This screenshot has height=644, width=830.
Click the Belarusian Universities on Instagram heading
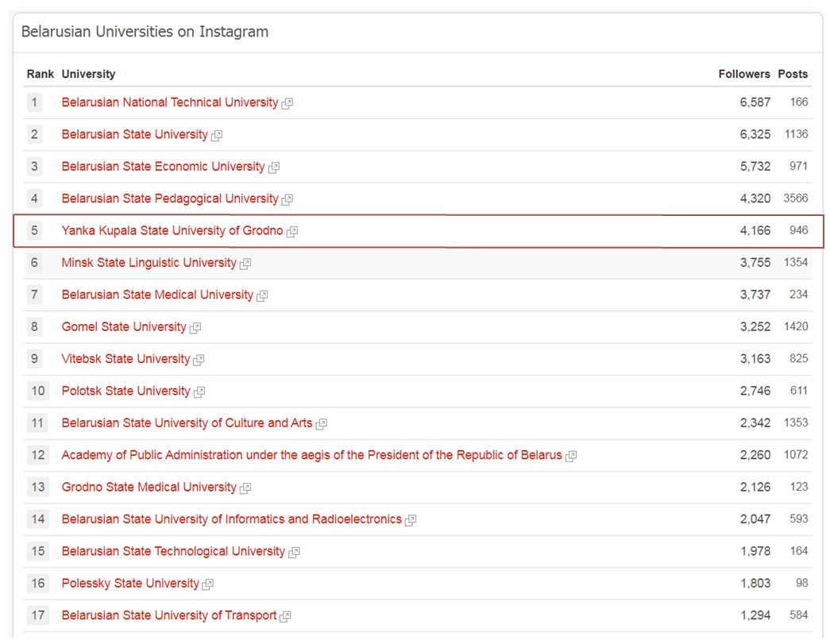tap(145, 32)
